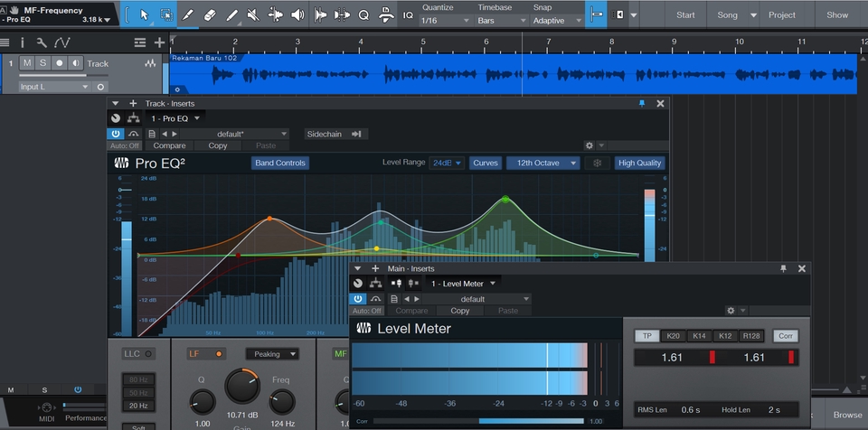Add a track with the plus icon
Image resolution: width=868 pixels, height=430 pixels.
pos(159,42)
